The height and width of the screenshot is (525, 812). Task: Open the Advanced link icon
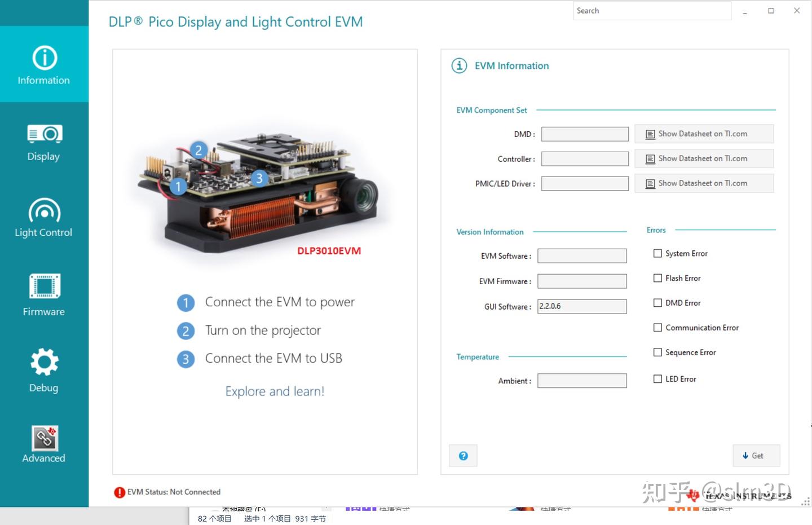click(x=45, y=438)
